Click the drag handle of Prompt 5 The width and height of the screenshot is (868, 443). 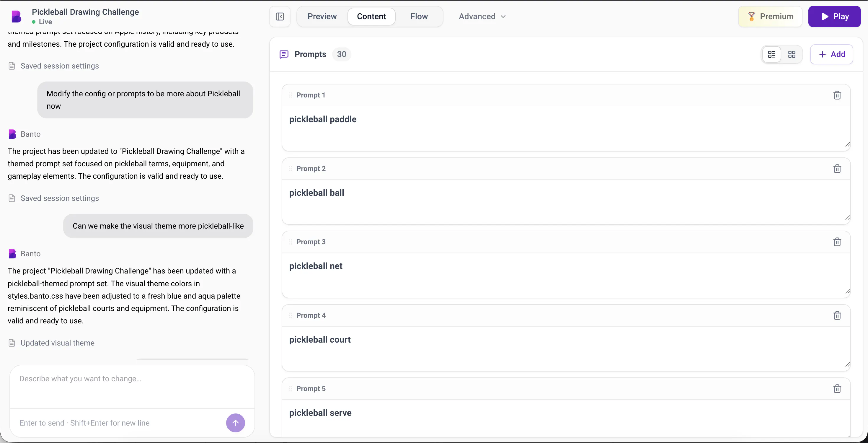[291, 389]
